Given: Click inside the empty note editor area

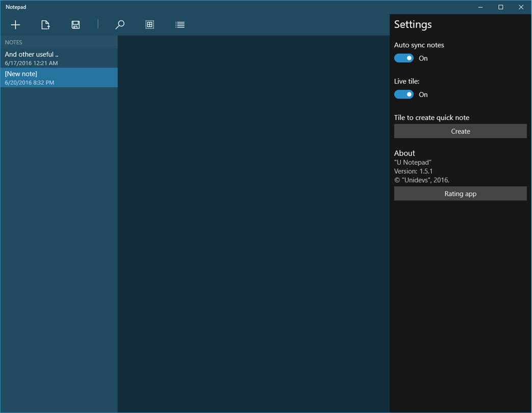Looking at the screenshot, I should coord(253,224).
